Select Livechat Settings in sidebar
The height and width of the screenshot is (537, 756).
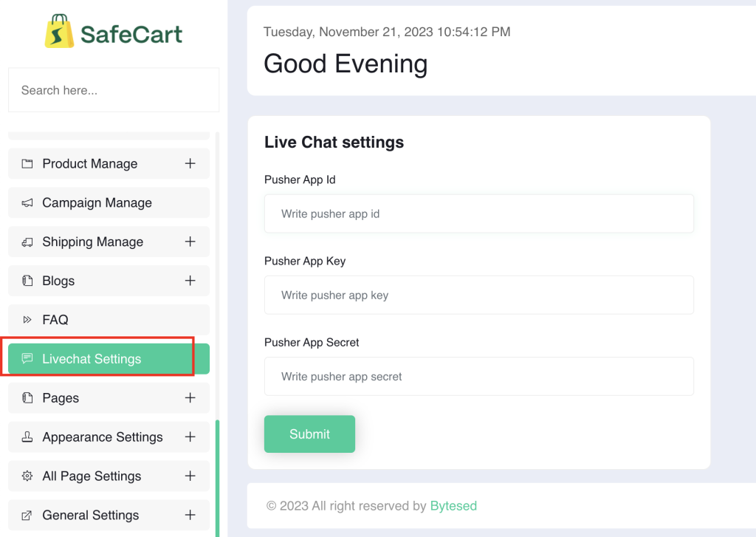[x=109, y=358]
